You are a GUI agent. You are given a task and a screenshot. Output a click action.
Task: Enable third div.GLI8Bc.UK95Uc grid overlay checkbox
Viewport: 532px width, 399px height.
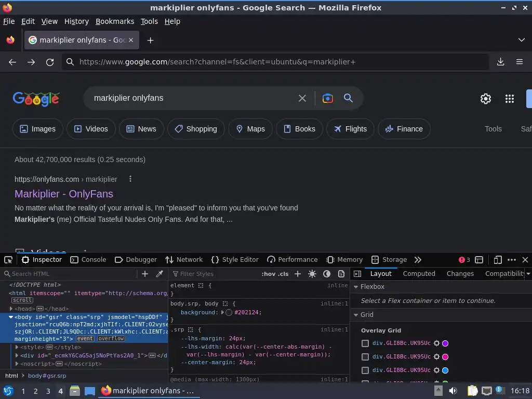pos(365,370)
